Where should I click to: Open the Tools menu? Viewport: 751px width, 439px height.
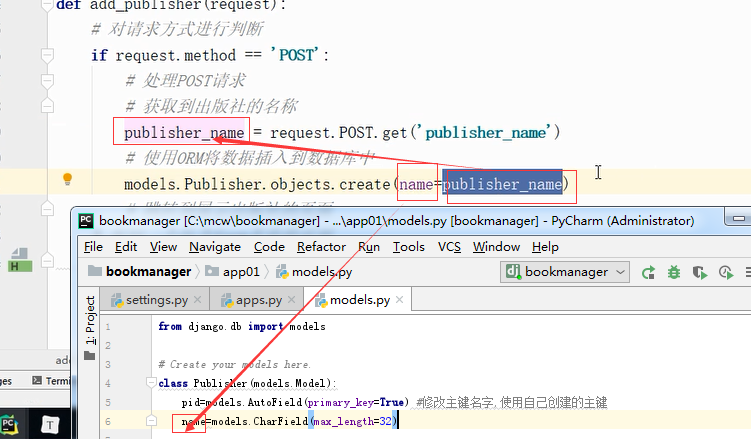coord(409,247)
